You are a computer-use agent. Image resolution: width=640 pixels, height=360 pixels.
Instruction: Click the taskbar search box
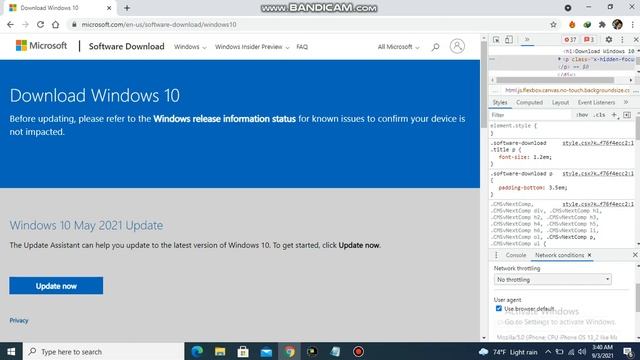point(104,351)
